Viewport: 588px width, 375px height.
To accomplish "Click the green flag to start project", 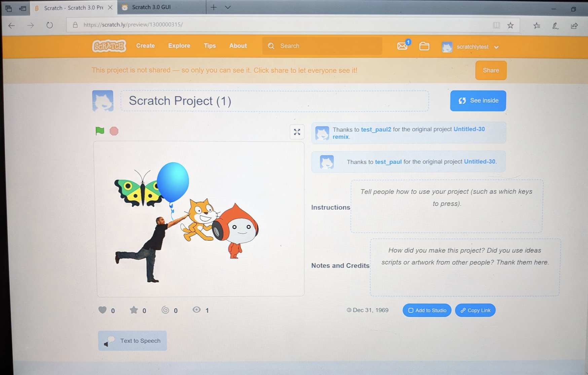I will click(100, 131).
